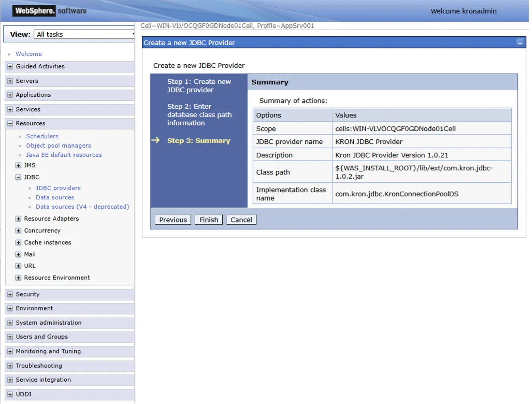Open Java EE default resources link
The image size is (532, 404).
[64, 155]
